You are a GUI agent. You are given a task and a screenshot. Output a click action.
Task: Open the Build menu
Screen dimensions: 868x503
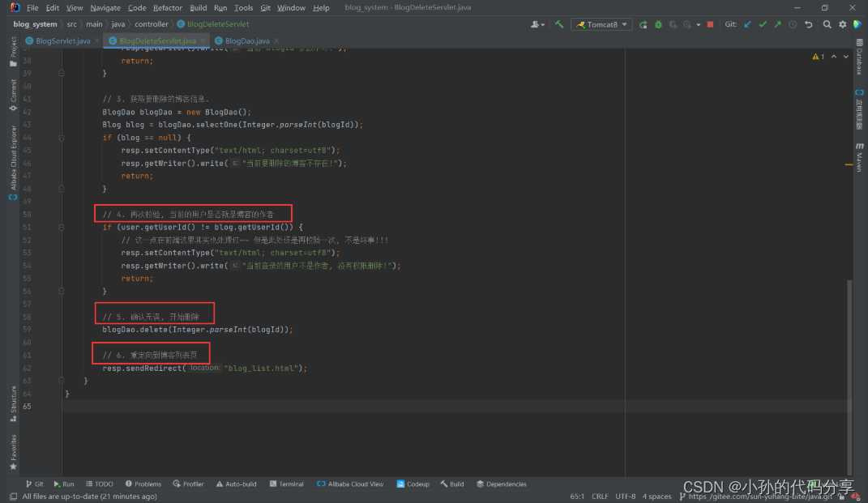point(199,8)
